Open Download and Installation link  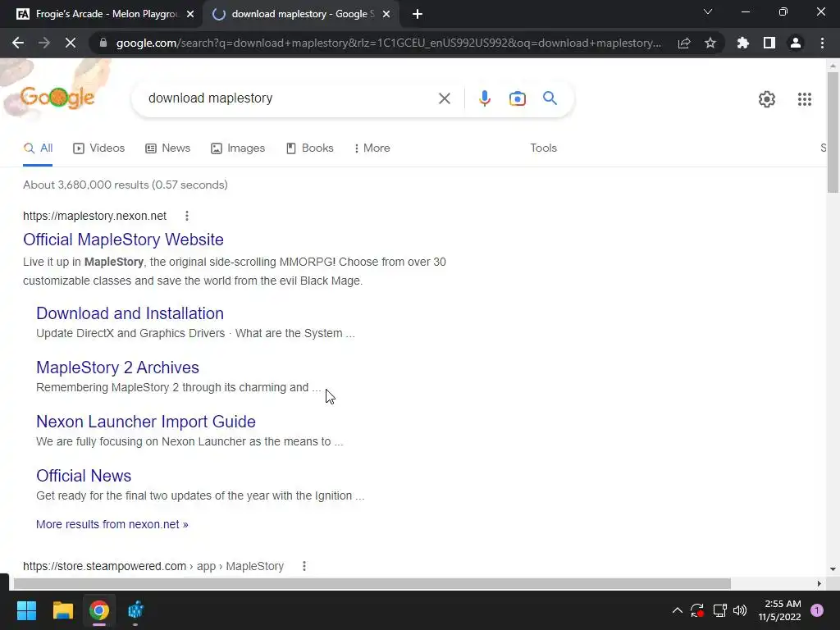130,313
